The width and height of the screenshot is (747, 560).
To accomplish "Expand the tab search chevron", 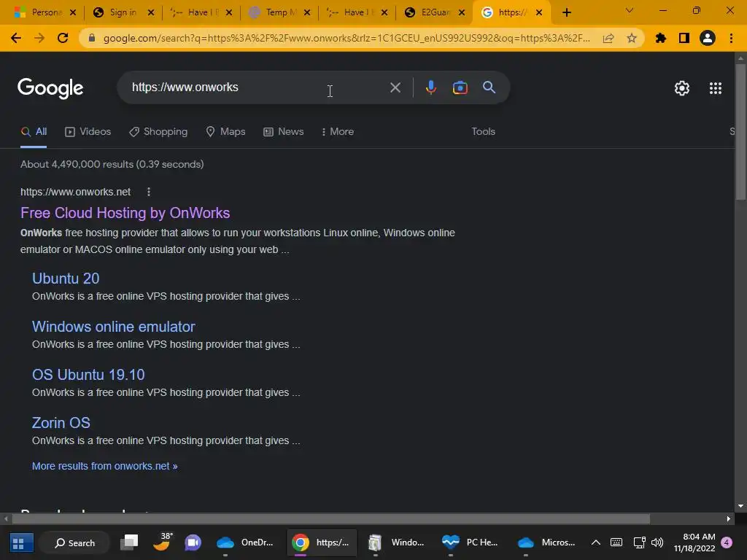I will pyautogui.click(x=630, y=10).
